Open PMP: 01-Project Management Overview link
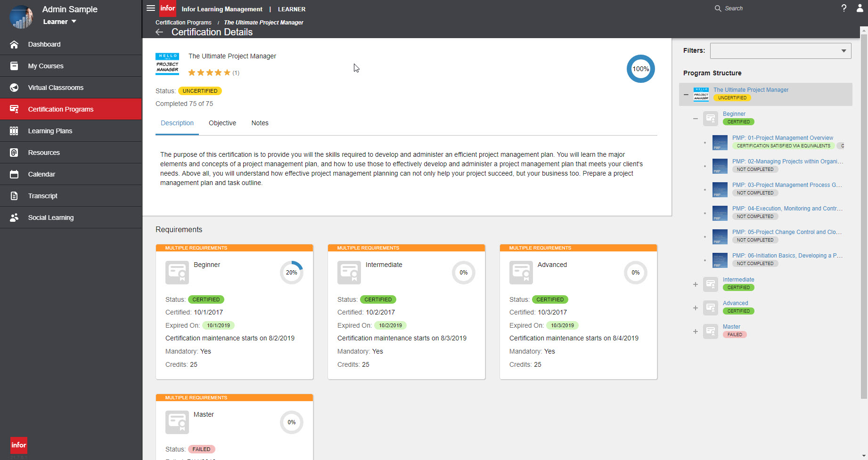The width and height of the screenshot is (868, 460). [782, 137]
